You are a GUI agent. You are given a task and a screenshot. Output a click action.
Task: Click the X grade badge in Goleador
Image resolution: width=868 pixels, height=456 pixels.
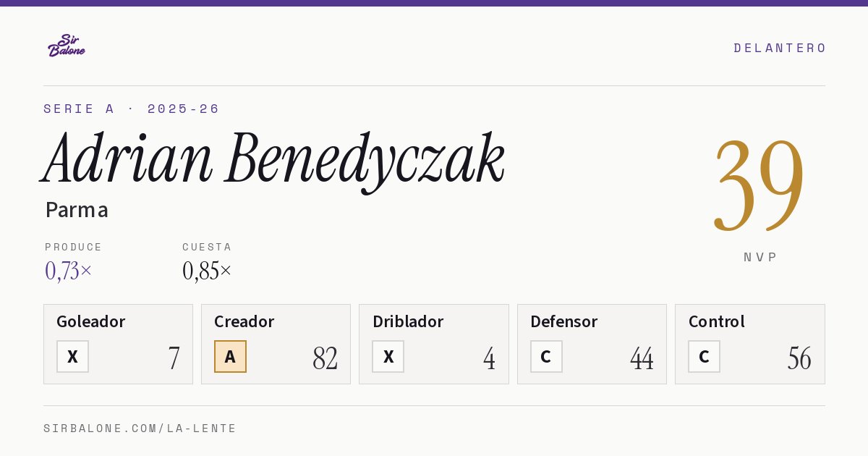(72, 356)
